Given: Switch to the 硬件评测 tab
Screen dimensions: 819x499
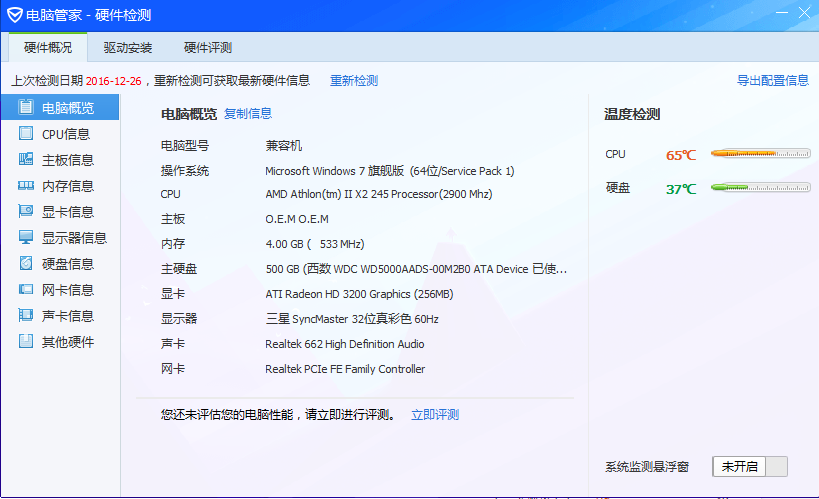Looking at the screenshot, I should coord(207,48).
